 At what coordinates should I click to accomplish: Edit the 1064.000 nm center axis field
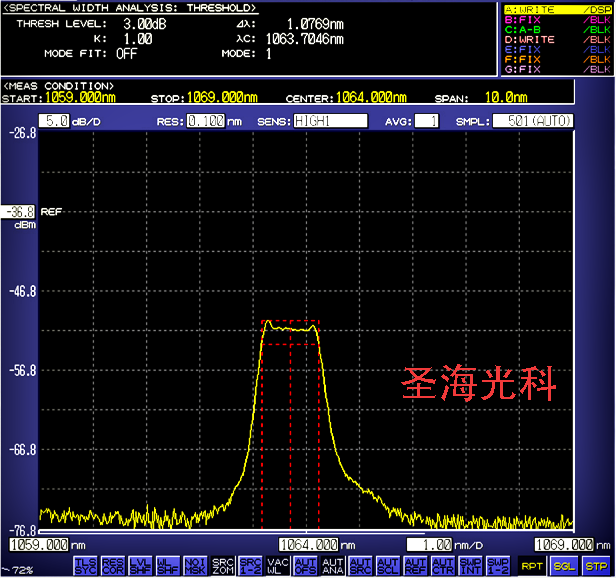tap(308, 545)
